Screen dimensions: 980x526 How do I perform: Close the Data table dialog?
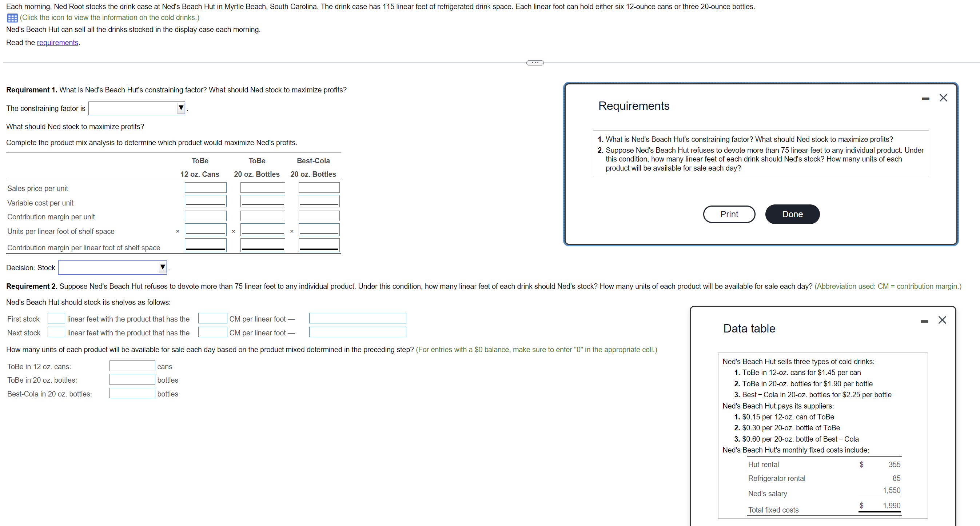click(x=942, y=320)
